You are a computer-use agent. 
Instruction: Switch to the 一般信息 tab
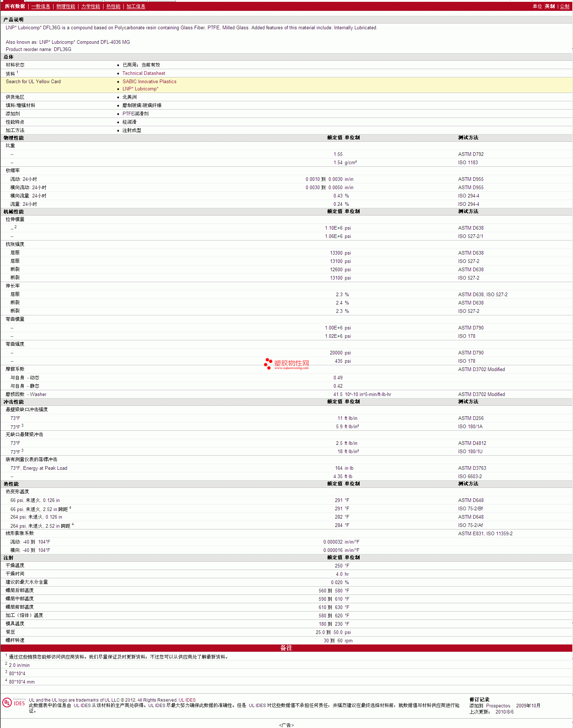(x=41, y=7)
